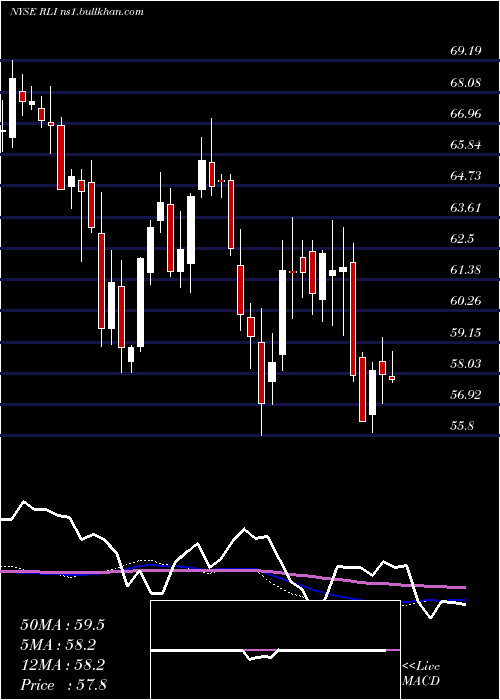This screenshot has height=700, width=500.
Task: Select the 60.26 price axis label
Action: [x=466, y=301]
